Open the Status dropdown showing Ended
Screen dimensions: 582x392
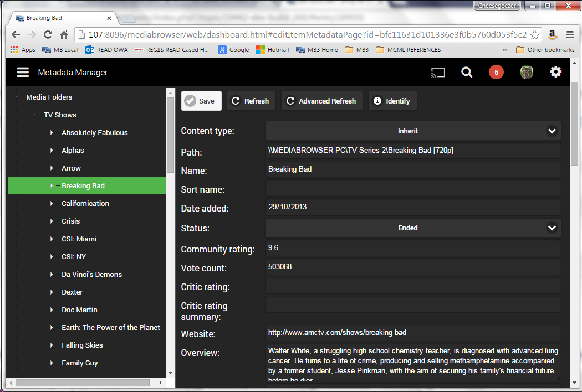[x=413, y=228]
